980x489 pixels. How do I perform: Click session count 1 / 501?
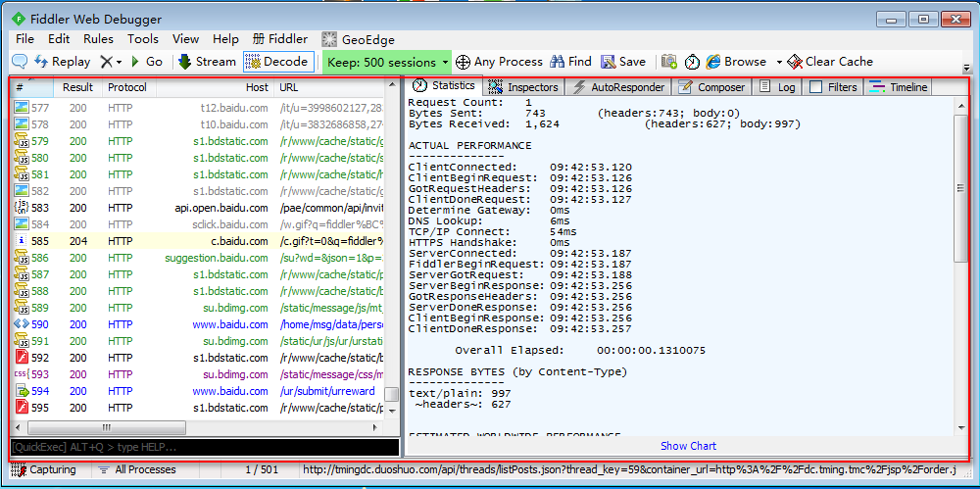point(262,469)
